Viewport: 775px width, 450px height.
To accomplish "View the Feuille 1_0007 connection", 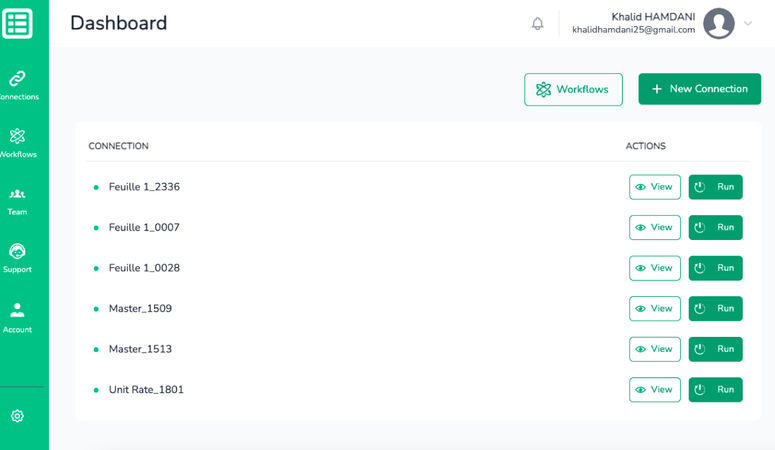I will click(654, 227).
